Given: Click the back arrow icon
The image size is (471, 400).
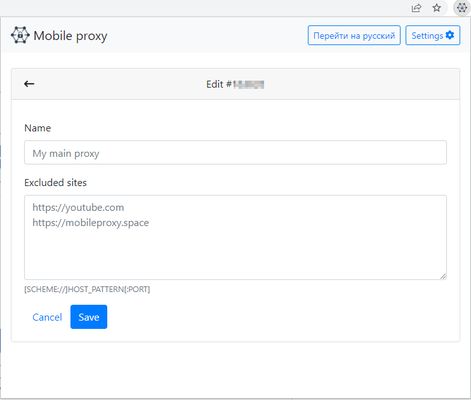Looking at the screenshot, I should [x=29, y=84].
